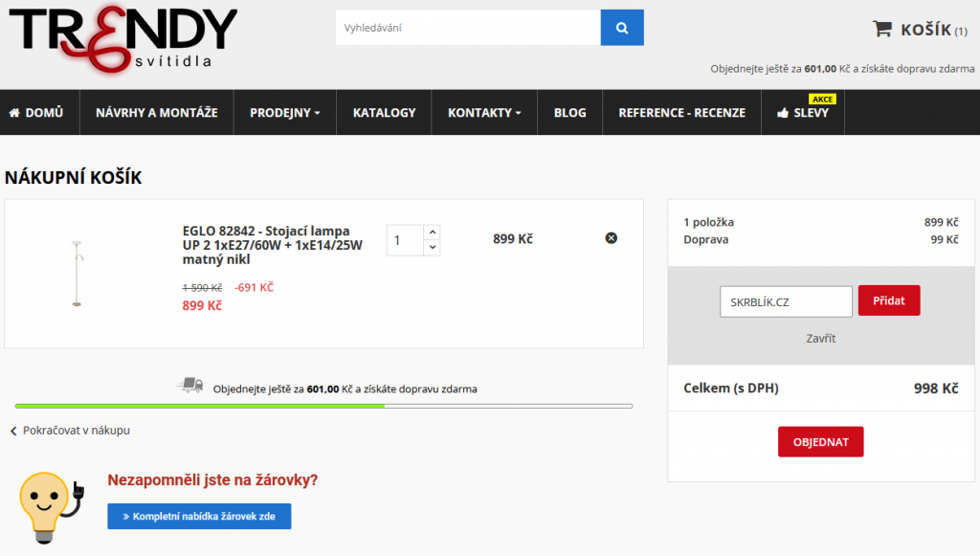980x556 pixels.
Task: Open Návrhy a montáže menu item
Action: 157,113
